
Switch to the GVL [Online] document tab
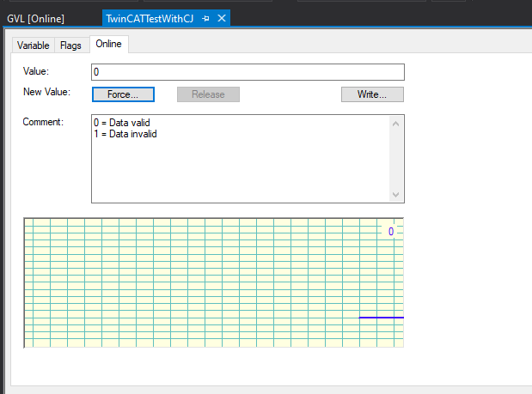pos(35,19)
